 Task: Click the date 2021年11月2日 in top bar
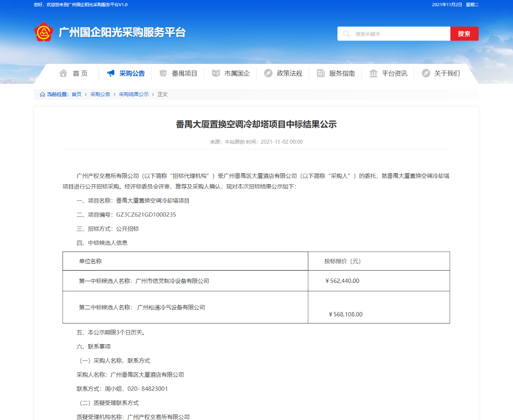tap(447, 4)
